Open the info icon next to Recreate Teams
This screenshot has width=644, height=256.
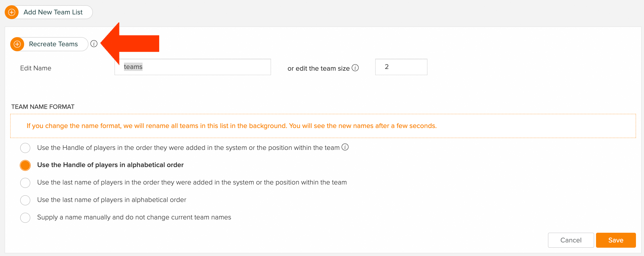(x=94, y=44)
